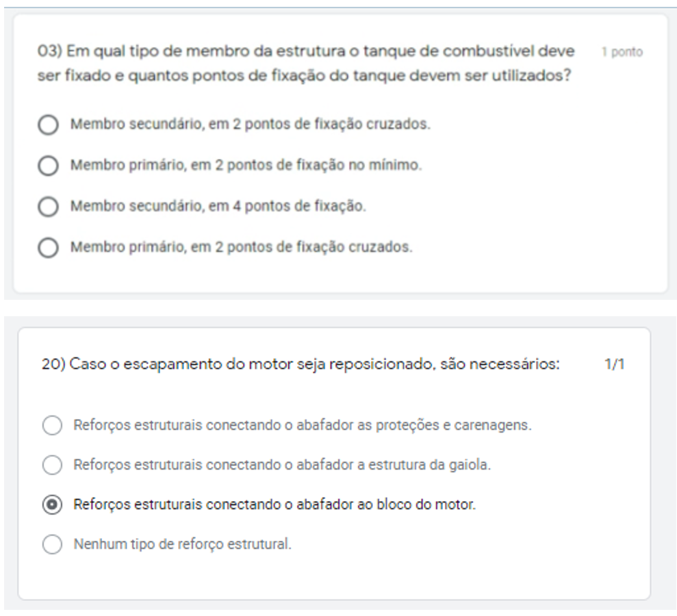
Task: Click the text "Nenhum tipo de reforço estrutural."
Action: tap(183, 546)
